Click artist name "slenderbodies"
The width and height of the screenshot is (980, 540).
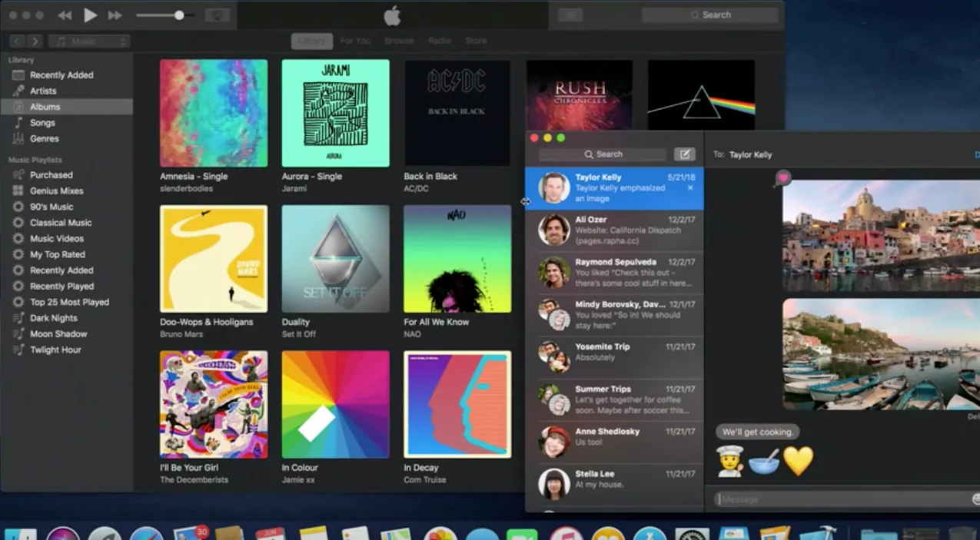pos(186,188)
